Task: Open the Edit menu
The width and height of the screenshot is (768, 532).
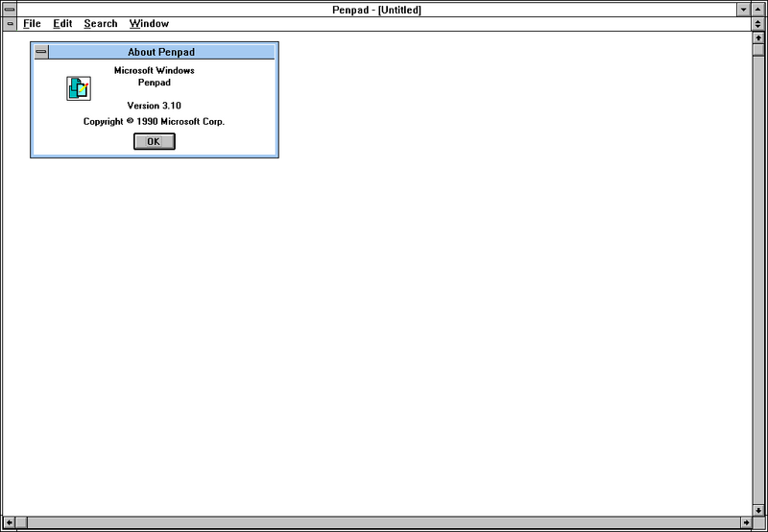Action: [x=62, y=23]
